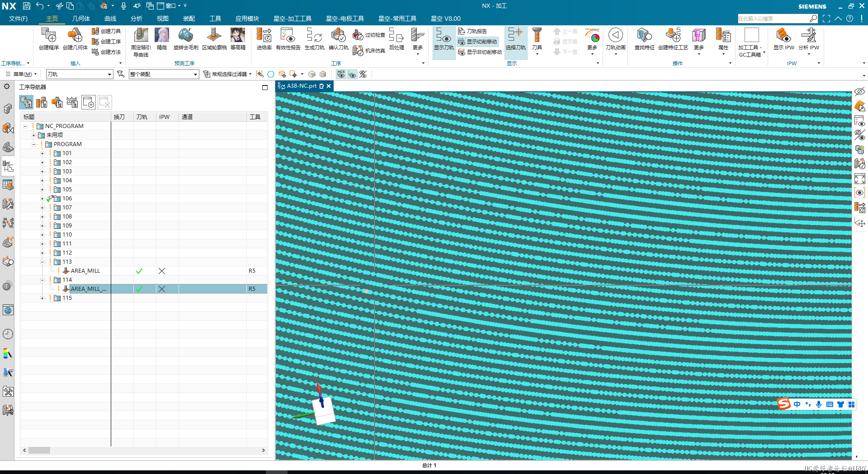Viewport: 868px width, 474px height.
Task: Click the 后处理 (Post Process) icon
Action: [x=396, y=39]
